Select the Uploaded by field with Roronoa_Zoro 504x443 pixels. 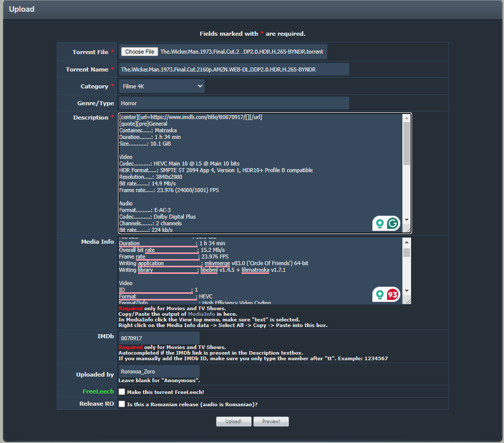159,371
